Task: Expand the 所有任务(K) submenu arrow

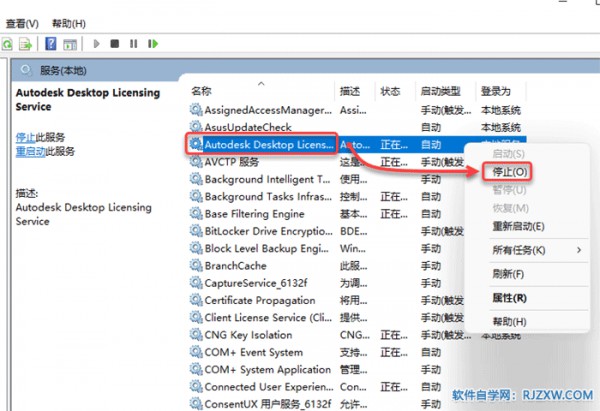Action: (x=579, y=250)
